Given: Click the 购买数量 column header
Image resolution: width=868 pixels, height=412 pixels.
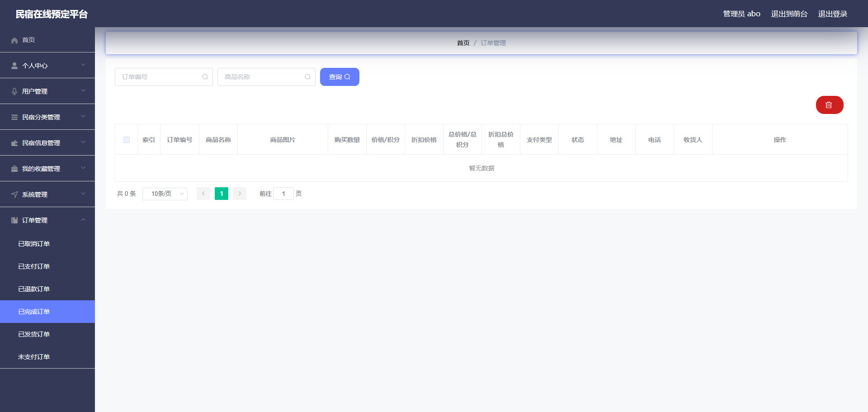Looking at the screenshot, I should point(347,140).
